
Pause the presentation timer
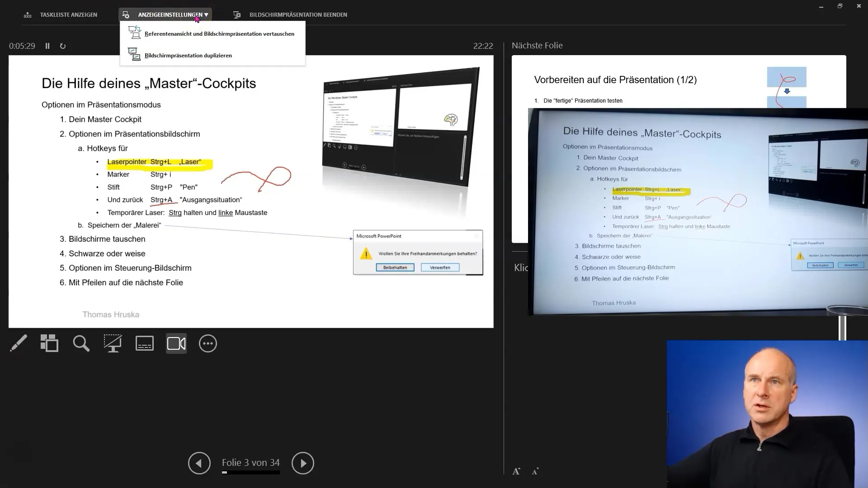(47, 46)
